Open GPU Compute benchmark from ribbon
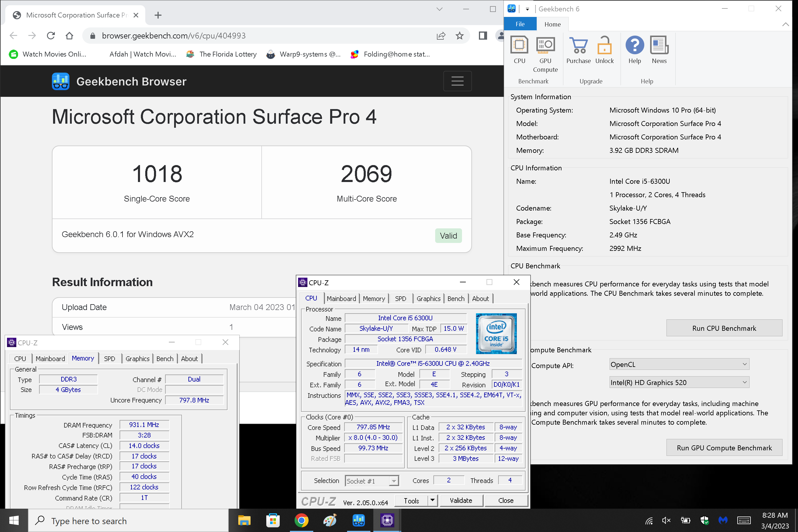798x532 pixels. (545, 54)
